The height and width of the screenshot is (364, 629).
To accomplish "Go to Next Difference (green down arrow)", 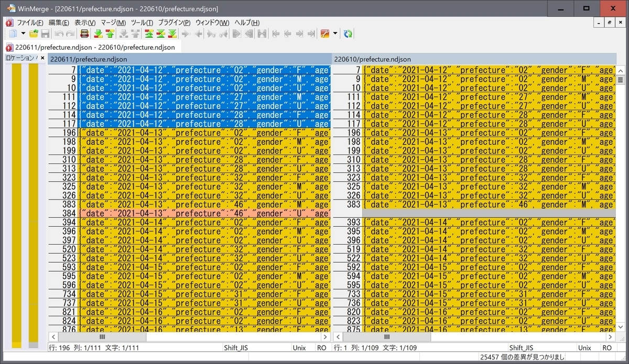I will [x=98, y=34].
